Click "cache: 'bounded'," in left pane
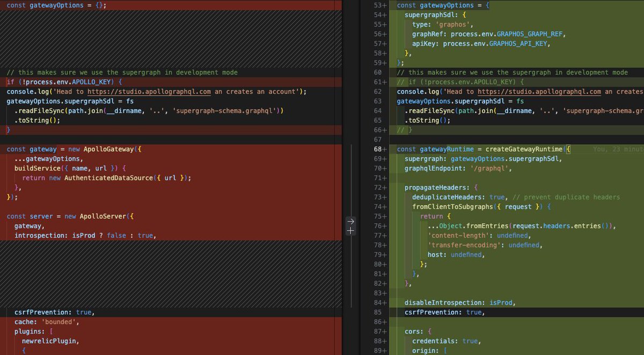The height and width of the screenshot is (355, 644). pos(47,322)
